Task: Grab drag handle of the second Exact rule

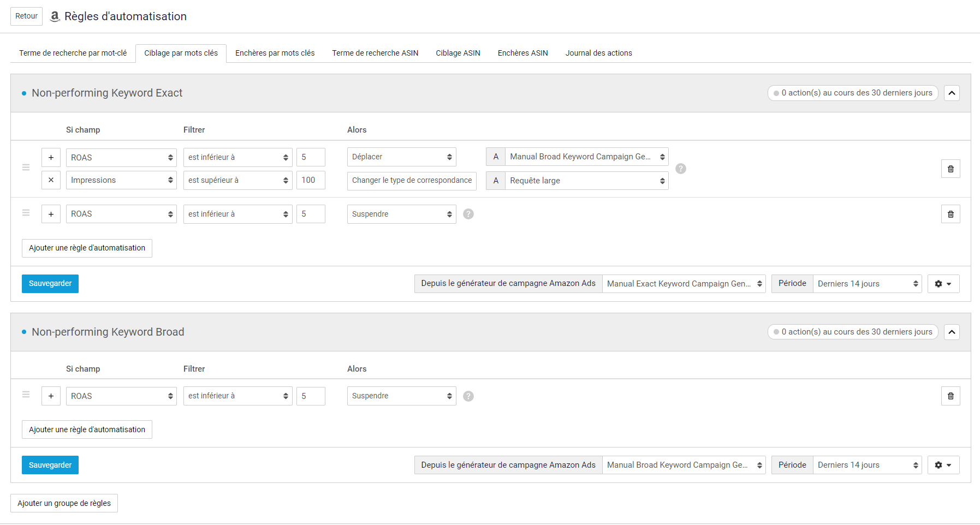Action: pos(26,213)
